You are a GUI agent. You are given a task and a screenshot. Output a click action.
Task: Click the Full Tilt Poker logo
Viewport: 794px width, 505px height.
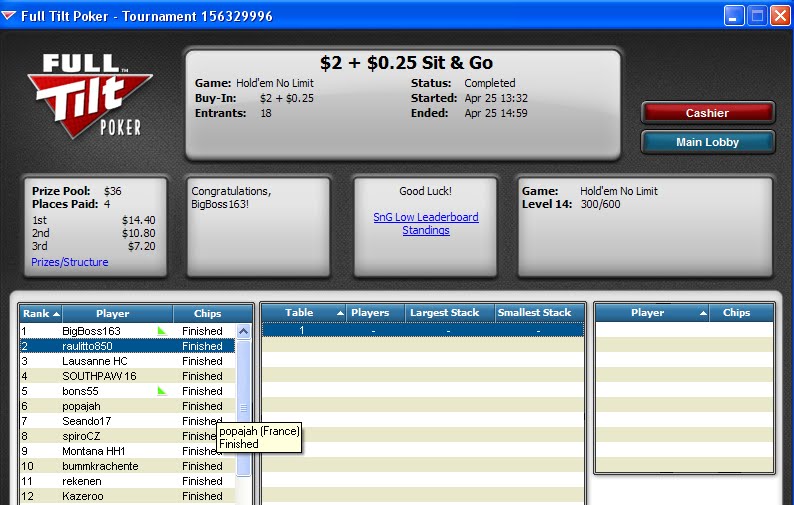[x=90, y=96]
